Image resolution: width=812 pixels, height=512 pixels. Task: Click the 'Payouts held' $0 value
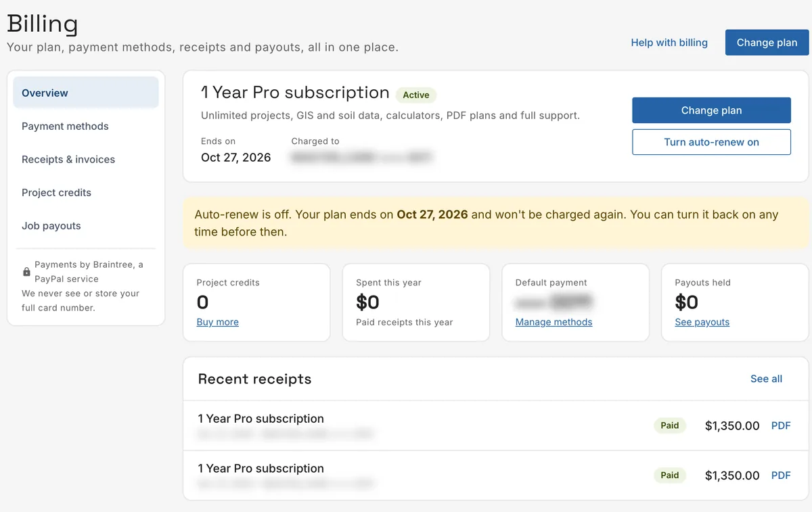tap(686, 302)
